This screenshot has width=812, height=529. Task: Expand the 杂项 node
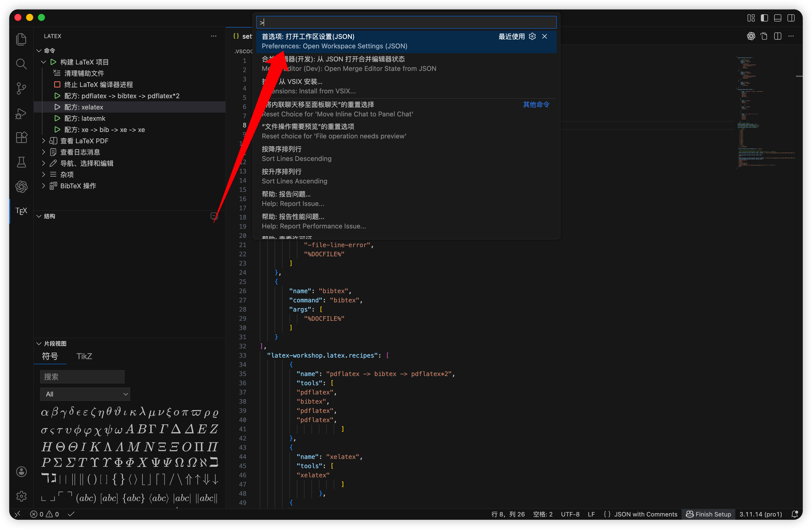click(43, 175)
